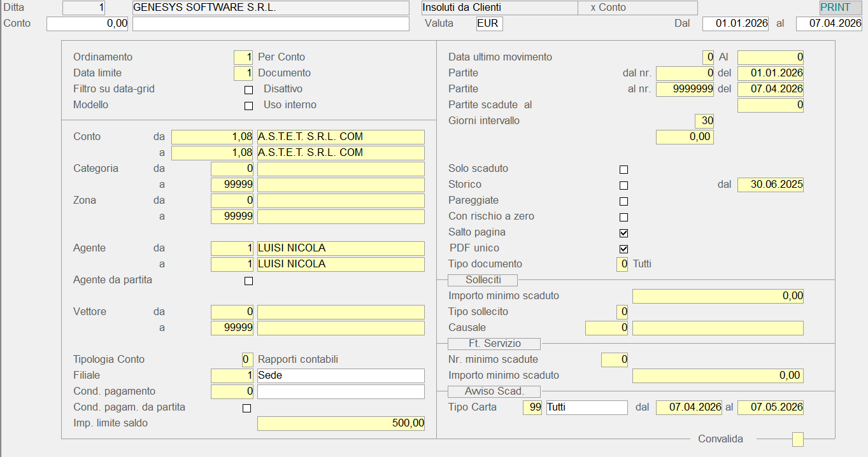This screenshot has height=457, width=868.
Task: Disable the PDF unico option
Action: point(623,249)
